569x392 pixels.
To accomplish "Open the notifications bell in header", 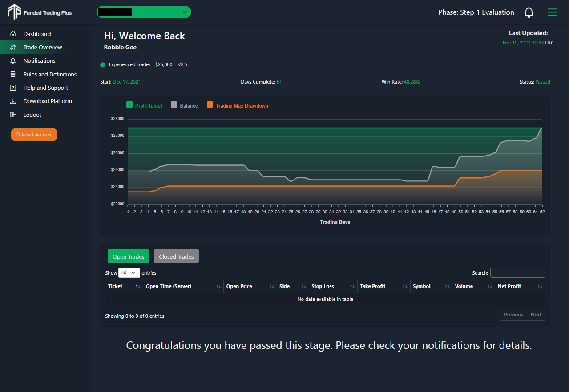I will pos(529,12).
